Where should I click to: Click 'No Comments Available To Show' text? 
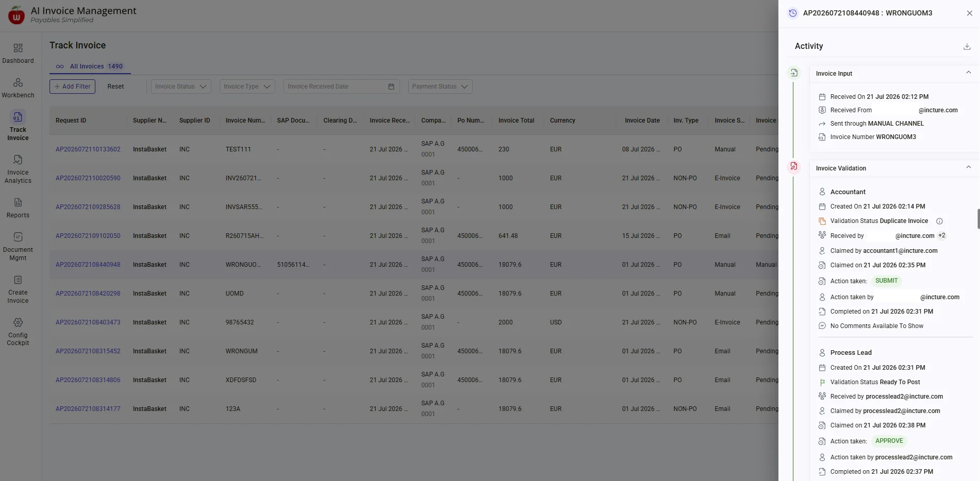tap(877, 326)
